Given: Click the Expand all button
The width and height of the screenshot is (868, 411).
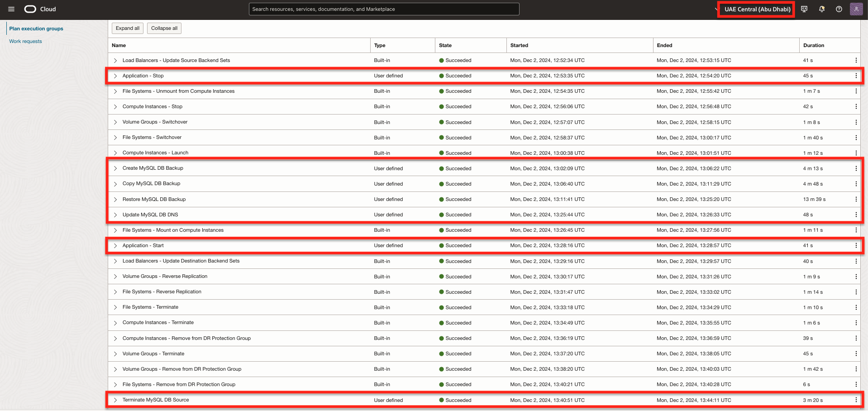Looking at the screenshot, I should 128,28.
